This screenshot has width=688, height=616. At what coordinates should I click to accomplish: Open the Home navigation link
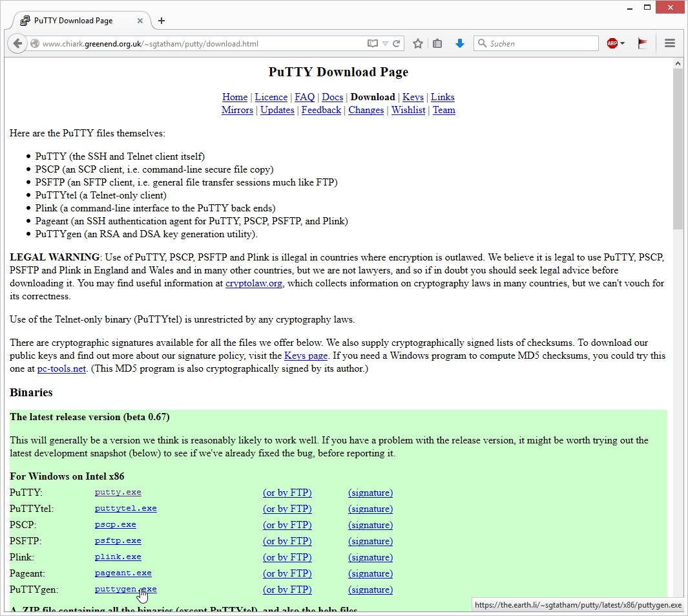click(x=235, y=97)
